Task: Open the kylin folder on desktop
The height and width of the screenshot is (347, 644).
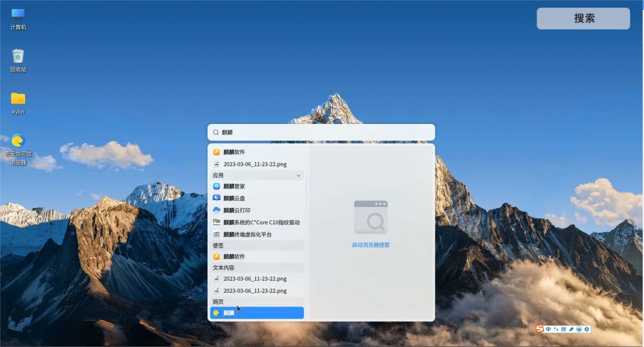Action: pyautogui.click(x=18, y=103)
